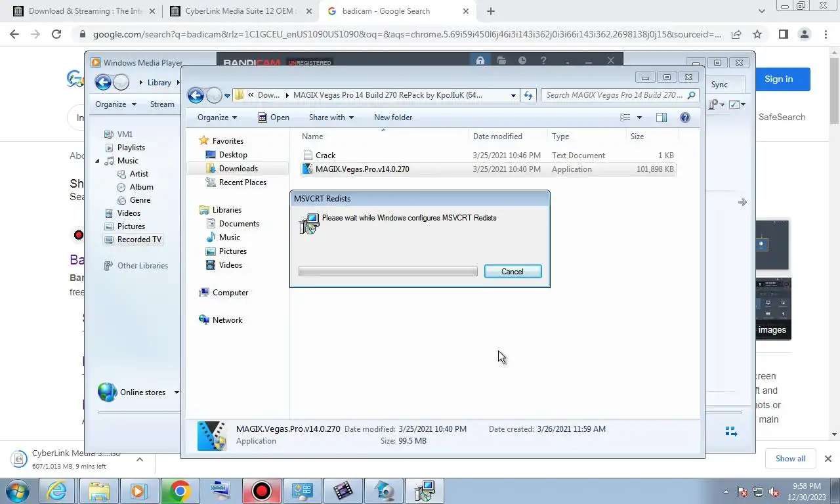Click the Bandicam clock schedule icon
Image resolution: width=840 pixels, height=504 pixels.
point(522,61)
